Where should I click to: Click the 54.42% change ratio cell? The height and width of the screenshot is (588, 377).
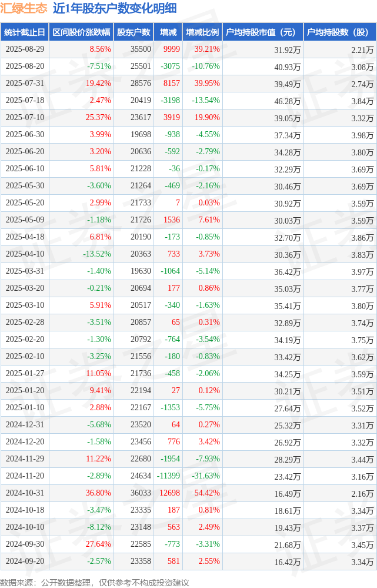click(207, 493)
